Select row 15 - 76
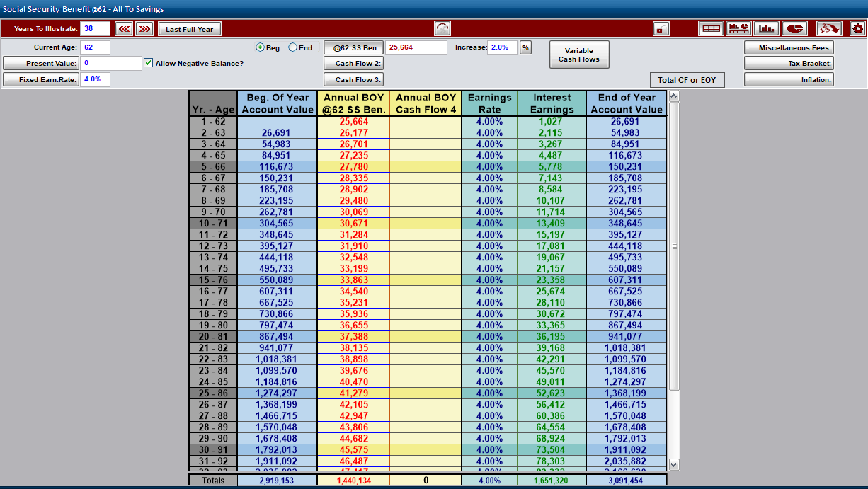The height and width of the screenshot is (489, 868). [213, 280]
